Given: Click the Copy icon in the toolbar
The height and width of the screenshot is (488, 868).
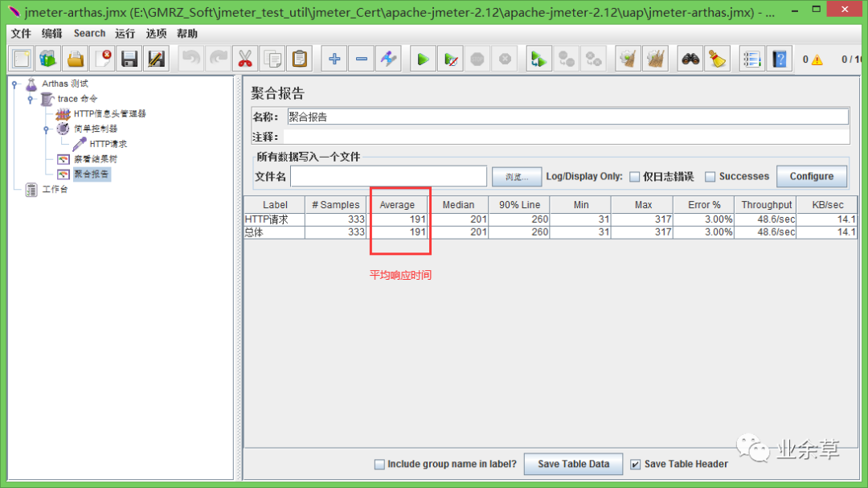Looking at the screenshot, I should [x=272, y=59].
